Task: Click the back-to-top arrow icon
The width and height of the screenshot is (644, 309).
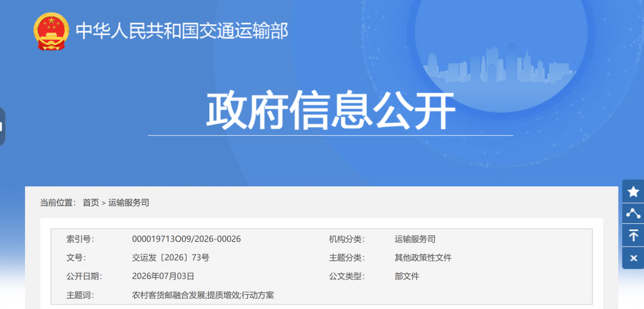Action: 633,235
